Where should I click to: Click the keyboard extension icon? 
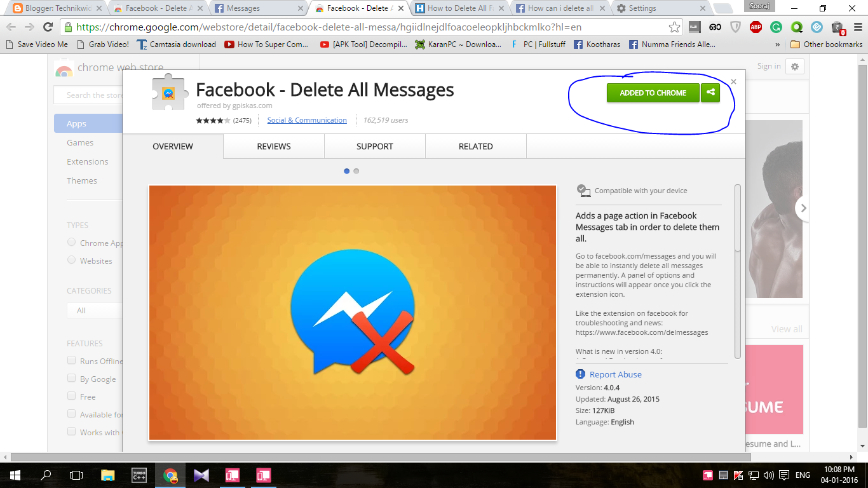coord(695,27)
